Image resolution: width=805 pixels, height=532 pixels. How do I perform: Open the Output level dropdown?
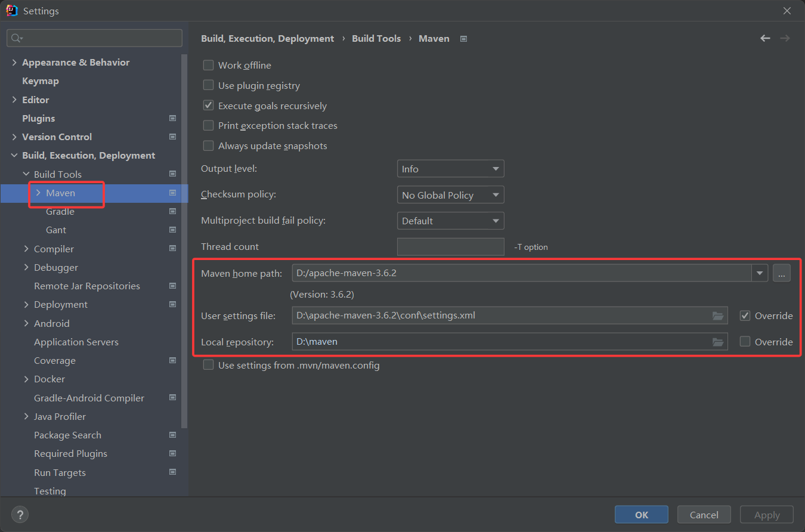[x=451, y=169]
